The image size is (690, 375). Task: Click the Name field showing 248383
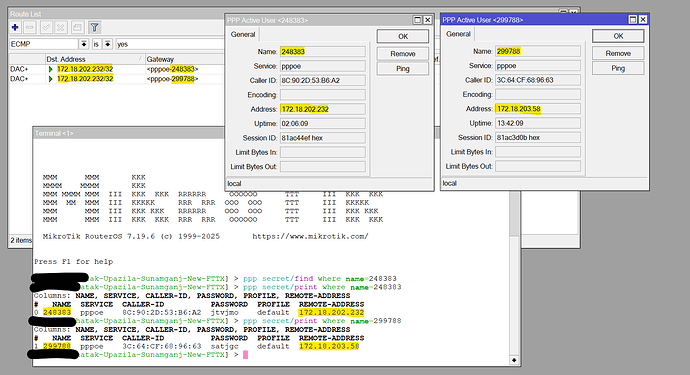point(323,51)
